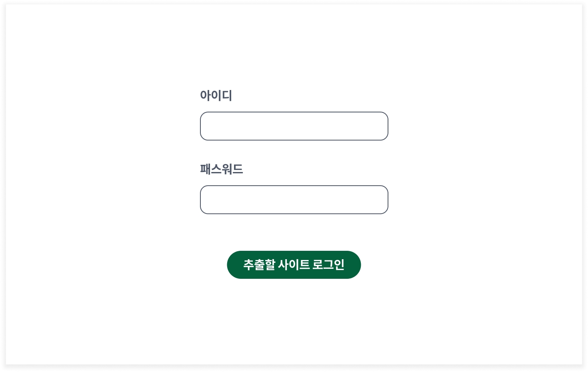Click the 아이디 input field
The width and height of the screenshot is (588, 372).
click(x=294, y=126)
